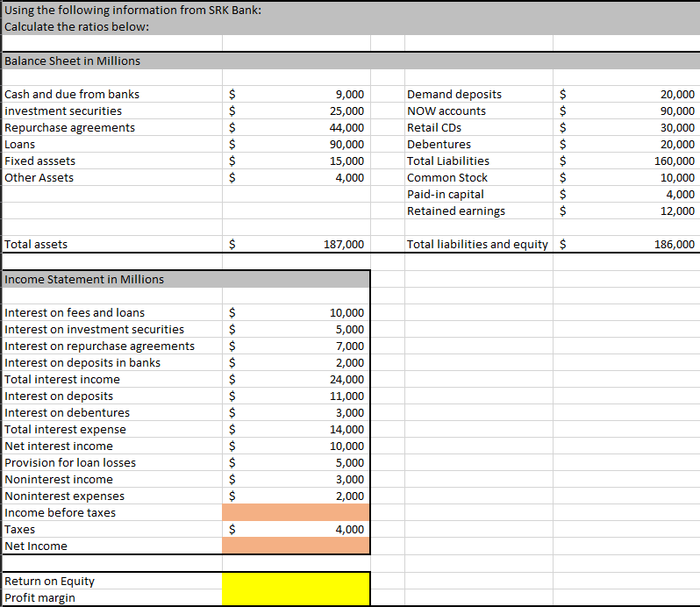Viewport: 700px width, 607px height.
Task: Click the 14,000 total interest expense value
Action: pos(296,429)
